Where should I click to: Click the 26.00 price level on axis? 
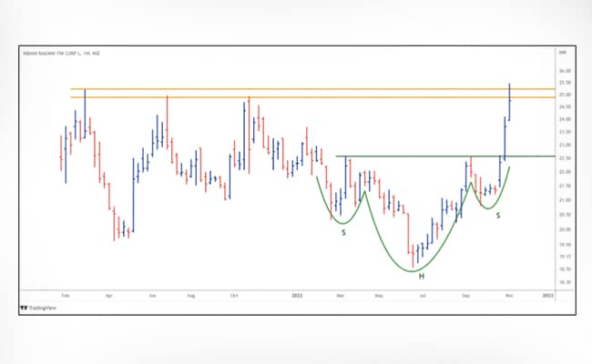564,70
